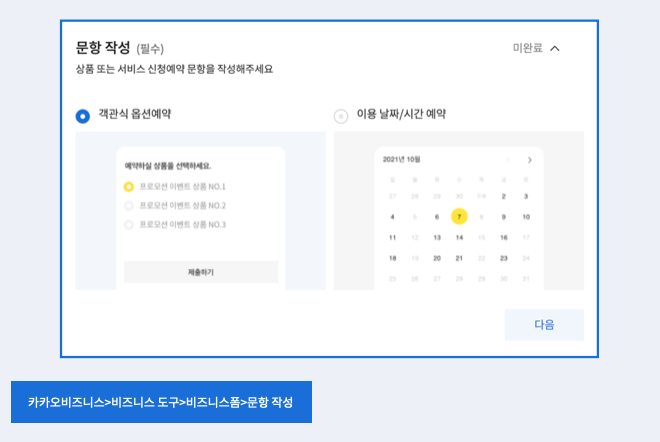
Task: Pick date 2 in the calendar
Action: tap(504, 196)
